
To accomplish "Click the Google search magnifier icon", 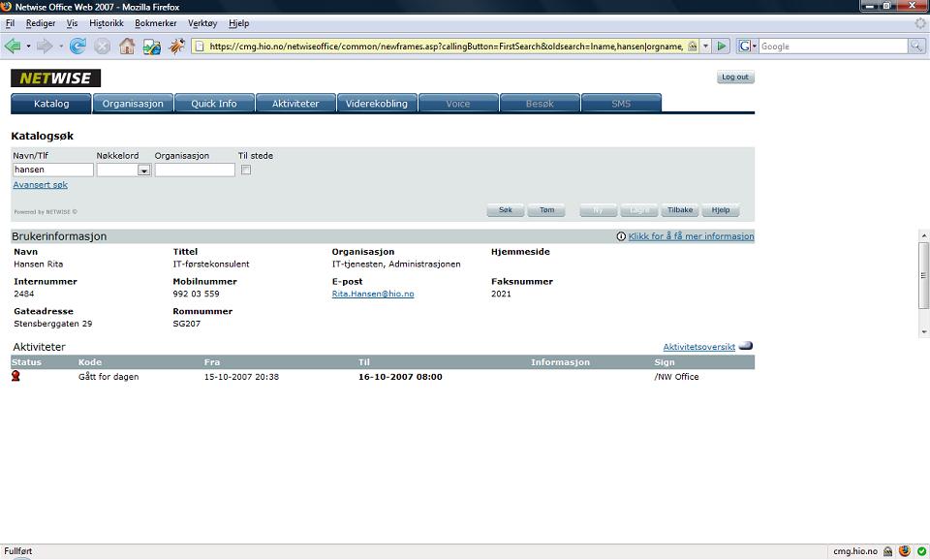I will pyautogui.click(x=916, y=47).
